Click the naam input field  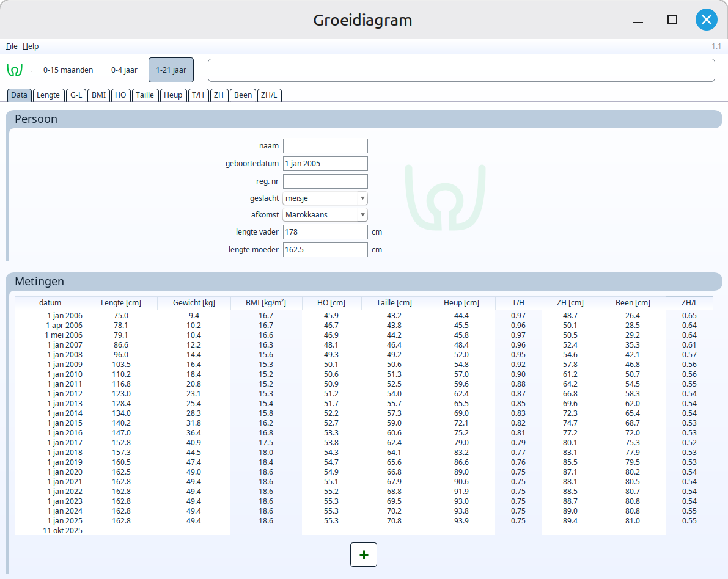(325, 146)
